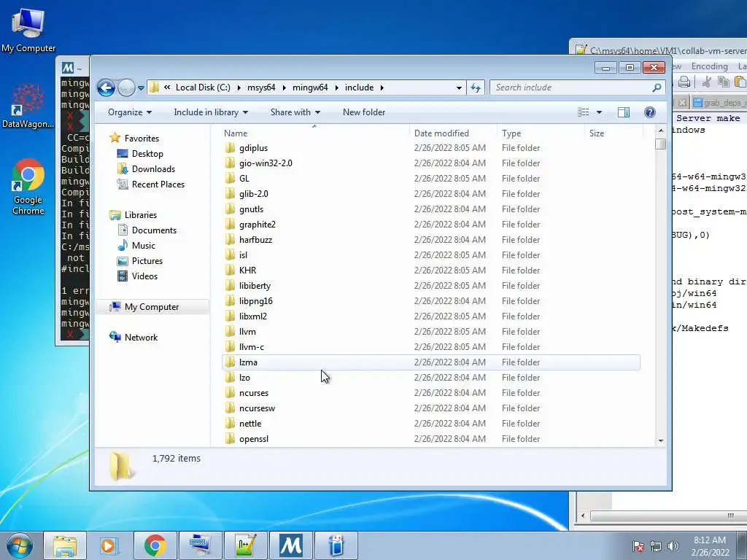747x560 pixels.
Task: Open the Windows Start menu
Action: tap(19, 545)
